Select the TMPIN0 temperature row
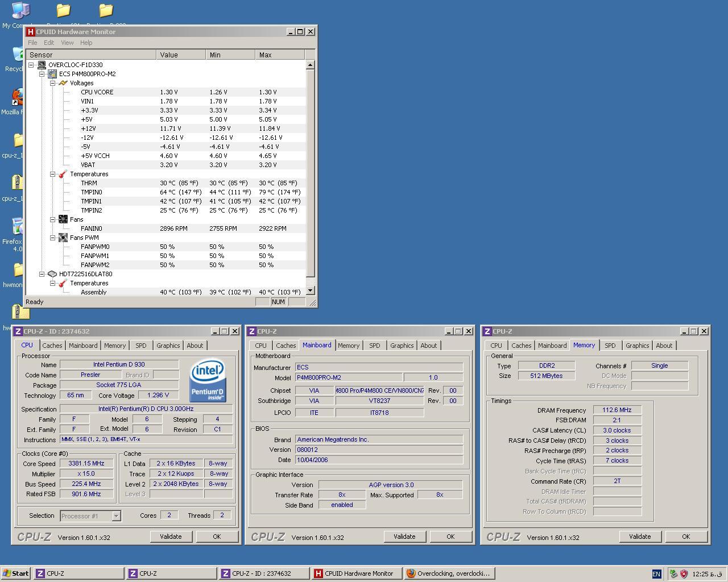This screenshot has height=582, width=728. tap(166, 192)
